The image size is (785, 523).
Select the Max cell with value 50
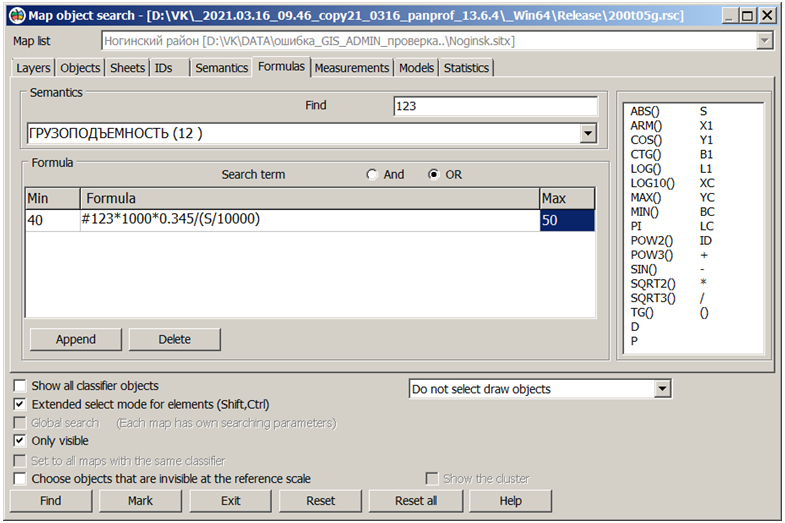point(567,220)
